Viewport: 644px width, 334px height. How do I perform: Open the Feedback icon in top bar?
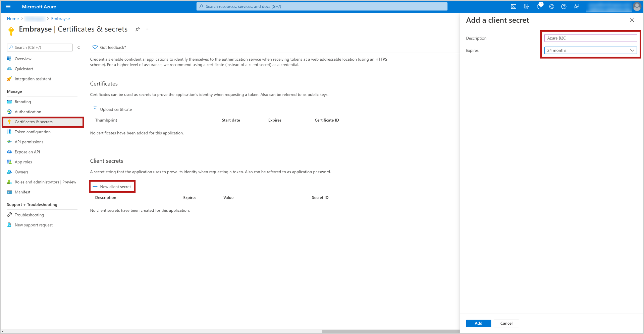(576, 7)
